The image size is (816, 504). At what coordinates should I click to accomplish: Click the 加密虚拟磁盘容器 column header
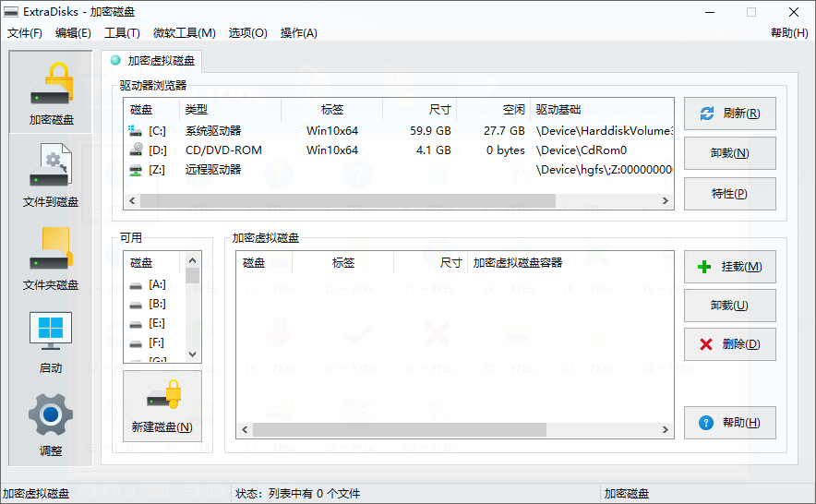click(570, 263)
